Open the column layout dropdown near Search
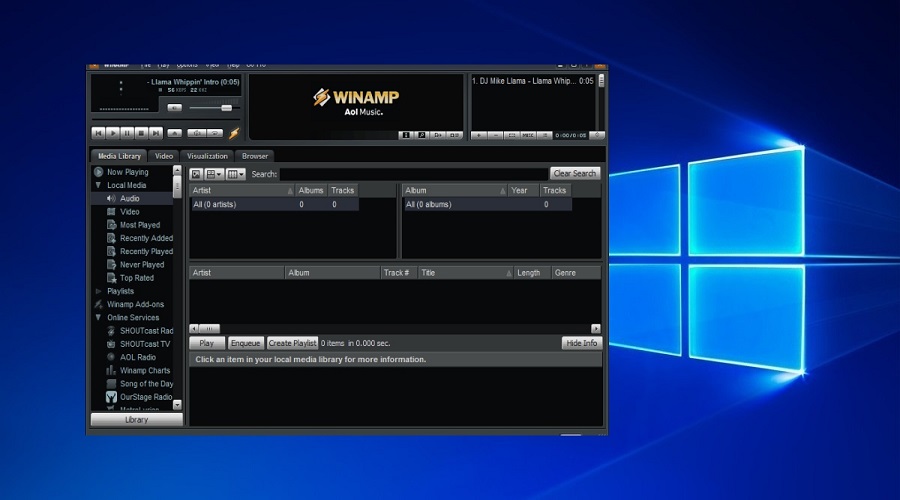900x500 pixels. (235, 174)
